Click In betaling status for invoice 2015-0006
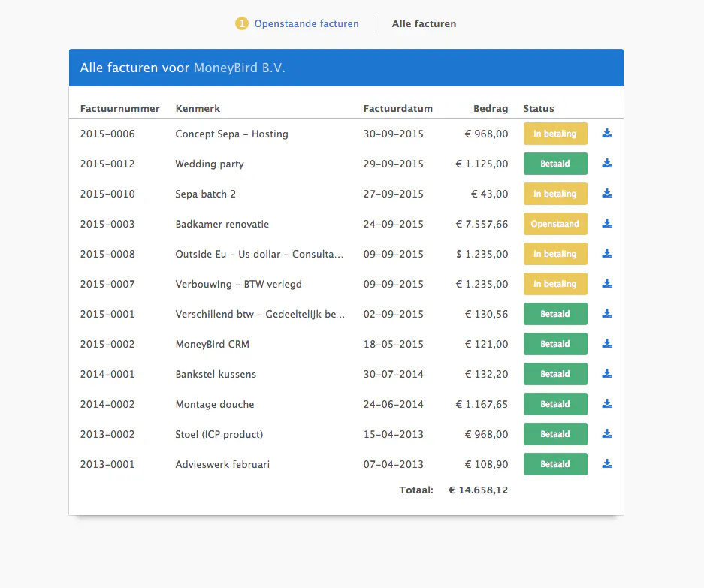 (555, 134)
